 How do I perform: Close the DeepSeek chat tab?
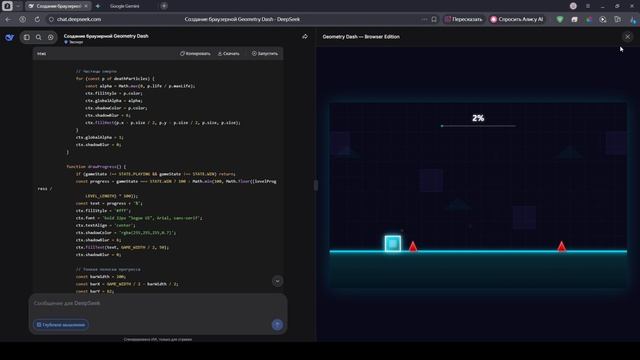86,6
